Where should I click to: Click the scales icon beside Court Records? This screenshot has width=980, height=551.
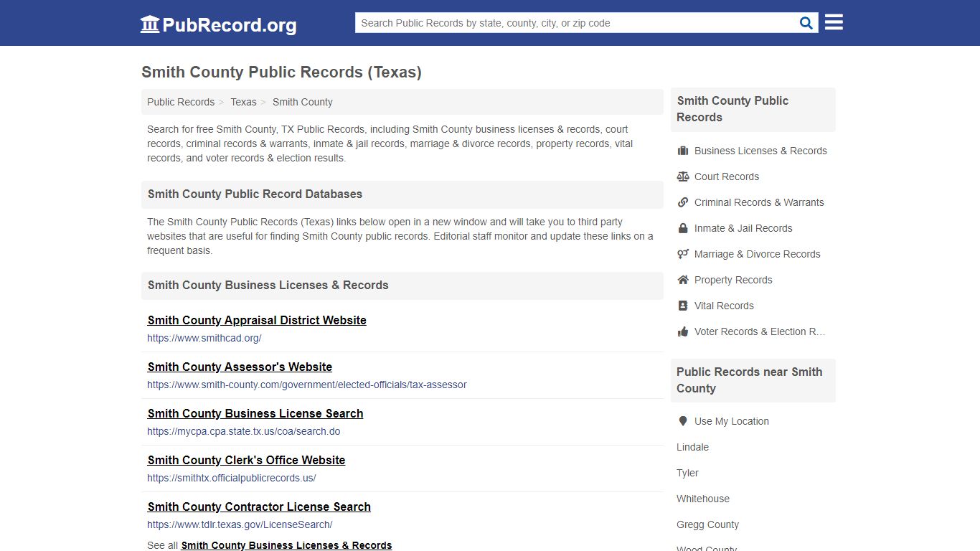(683, 176)
